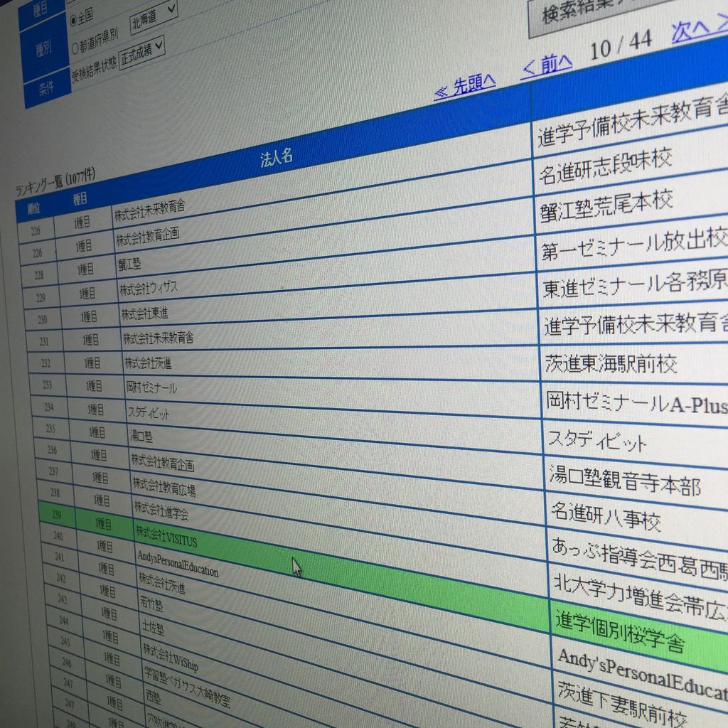Click the あっぷ指導会西葛西 cell

point(640,560)
